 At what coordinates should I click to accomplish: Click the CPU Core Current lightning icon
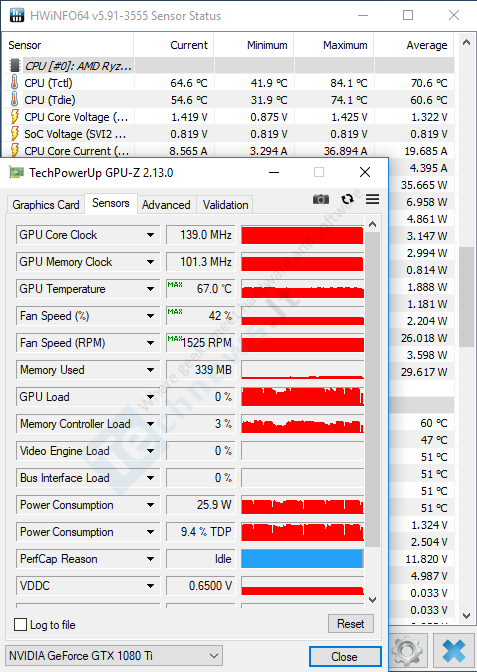click(x=15, y=150)
